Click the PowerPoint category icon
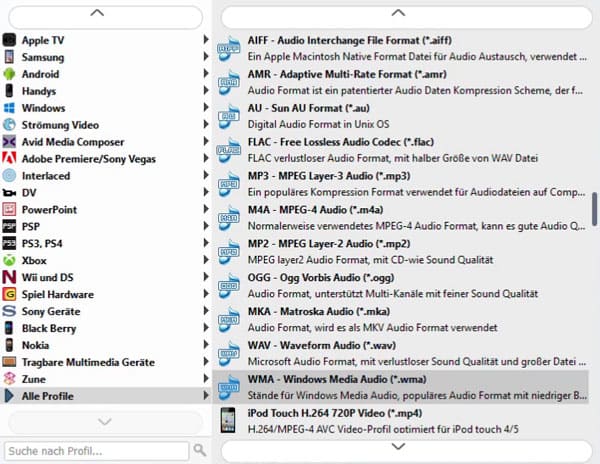Image resolution: width=600 pixels, height=464 pixels. pyautogui.click(x=10, y=210)
